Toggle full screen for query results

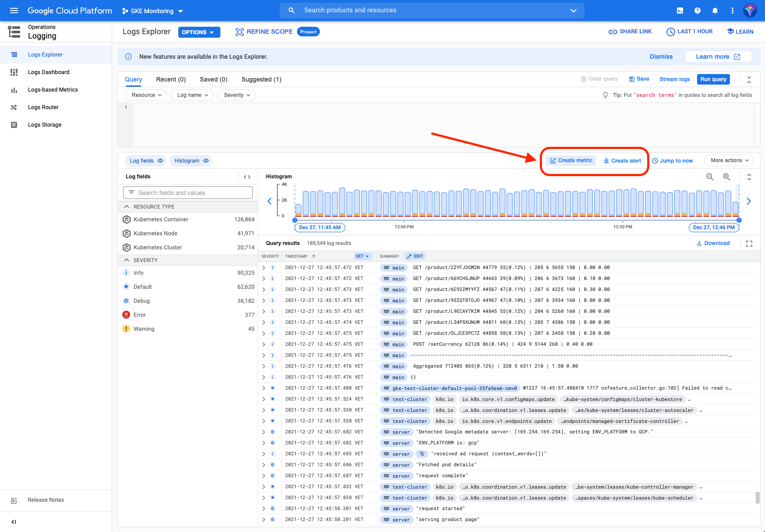(749, 243)
